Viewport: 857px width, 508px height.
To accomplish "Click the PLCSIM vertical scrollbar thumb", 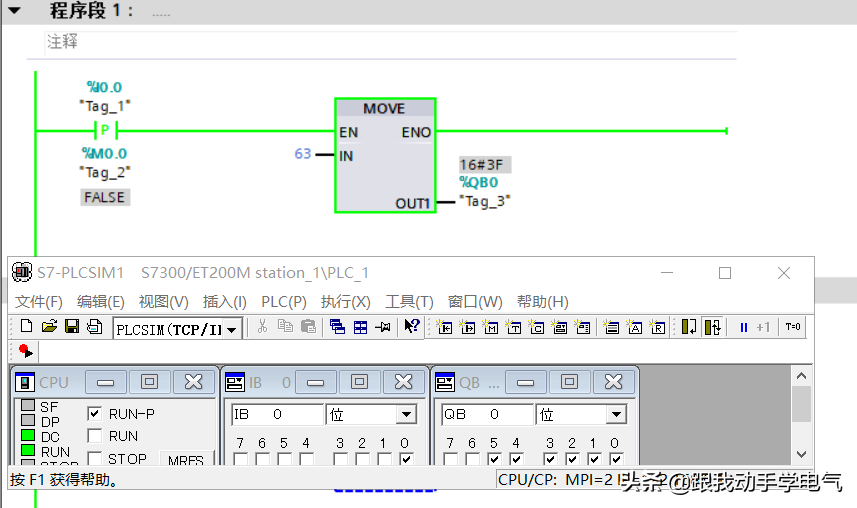I will pos(801,405).
